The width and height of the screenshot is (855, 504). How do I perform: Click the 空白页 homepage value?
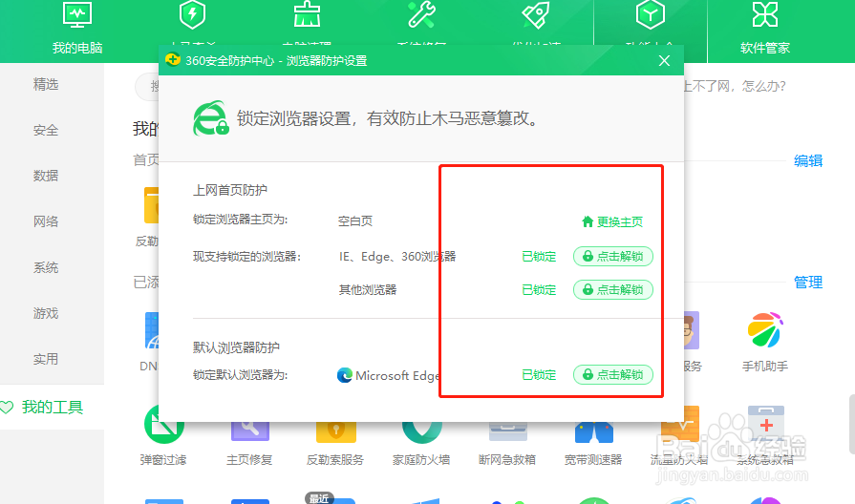355,220
